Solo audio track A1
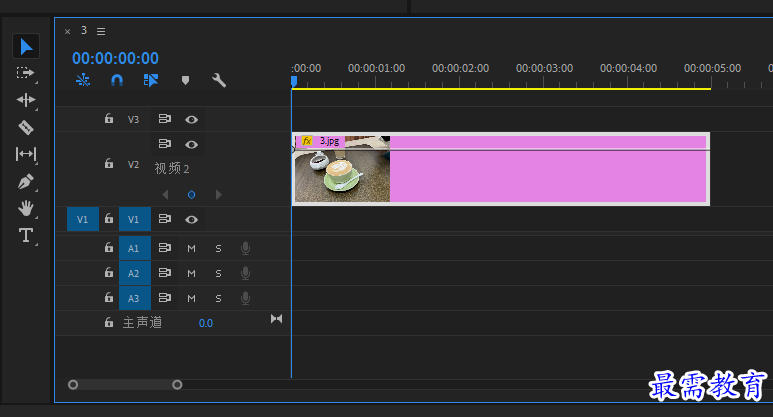The width and height of the screenshot is (773, 417). pyautogui.click(x=218, y=248)
